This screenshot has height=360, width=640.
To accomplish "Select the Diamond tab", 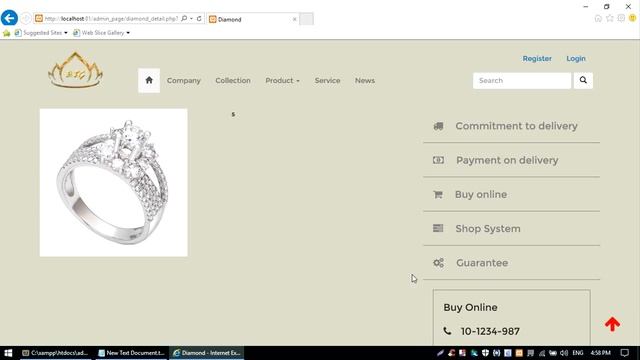I will point(252,19).
